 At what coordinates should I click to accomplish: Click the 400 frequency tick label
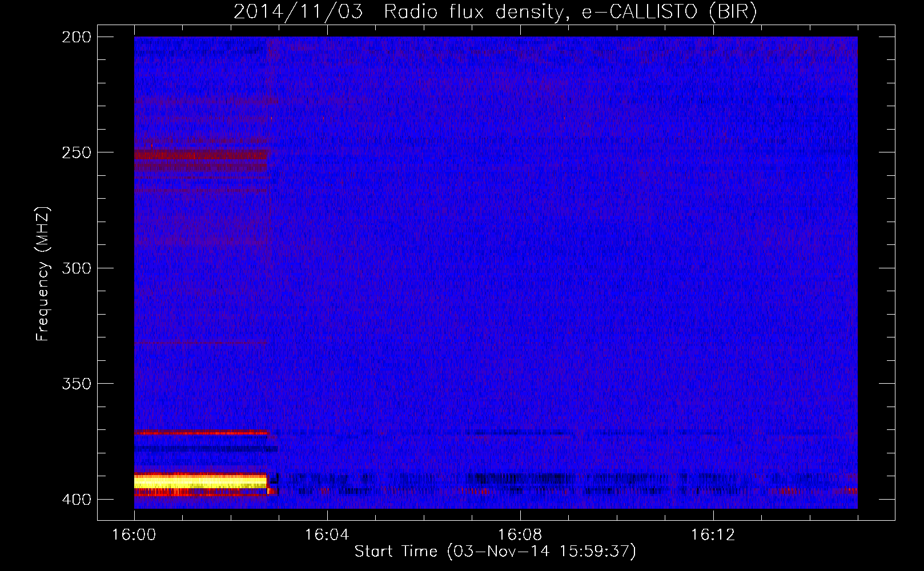coord(77,499)
